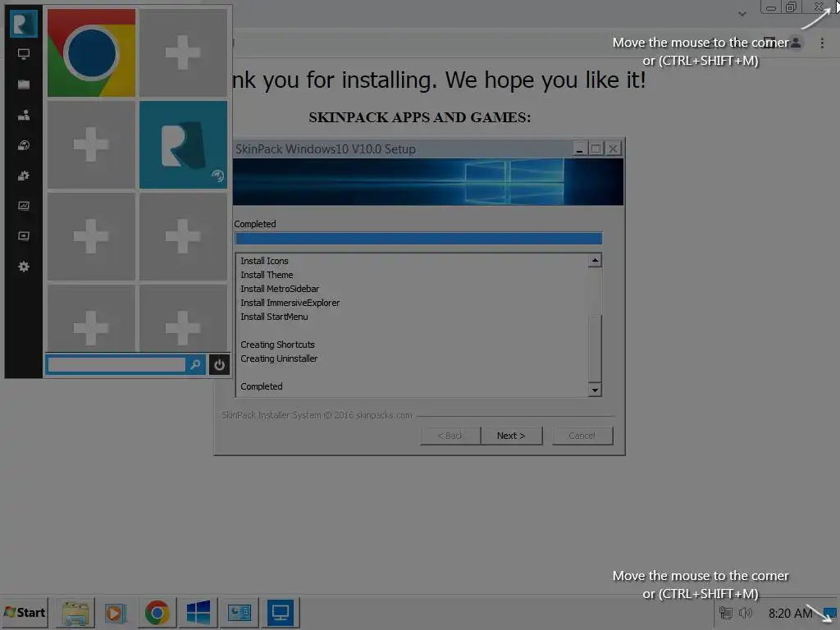Open the performance chart icon in the sidebar

[x=24, y=206]
